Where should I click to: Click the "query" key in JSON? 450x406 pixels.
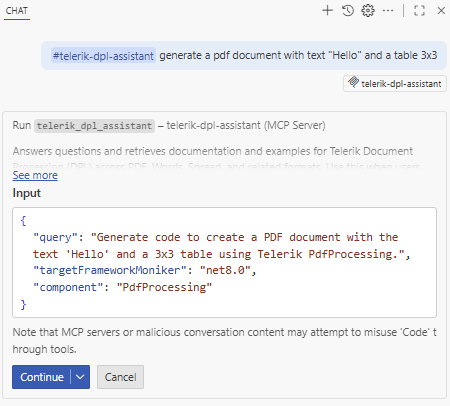coord(55,237)
